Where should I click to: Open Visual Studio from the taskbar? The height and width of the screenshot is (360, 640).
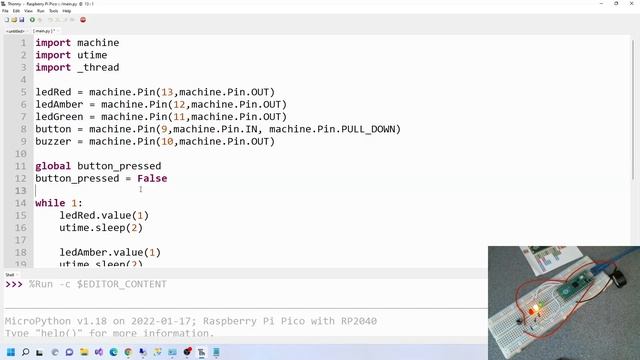click(99, 352)
